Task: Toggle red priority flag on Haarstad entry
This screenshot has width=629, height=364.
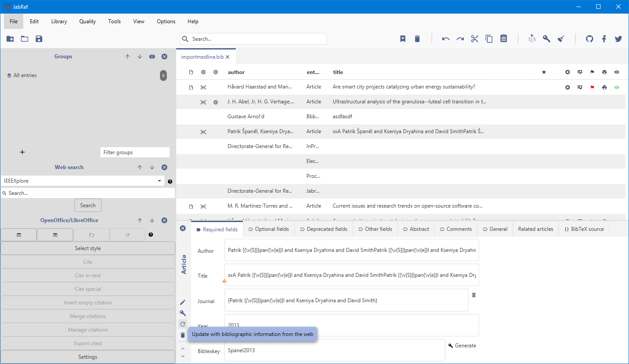Action: [x=592, y=87]
